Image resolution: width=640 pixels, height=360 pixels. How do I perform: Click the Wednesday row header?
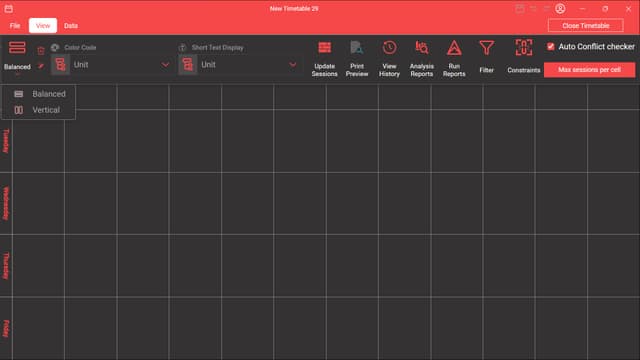[x=6, y=203]
